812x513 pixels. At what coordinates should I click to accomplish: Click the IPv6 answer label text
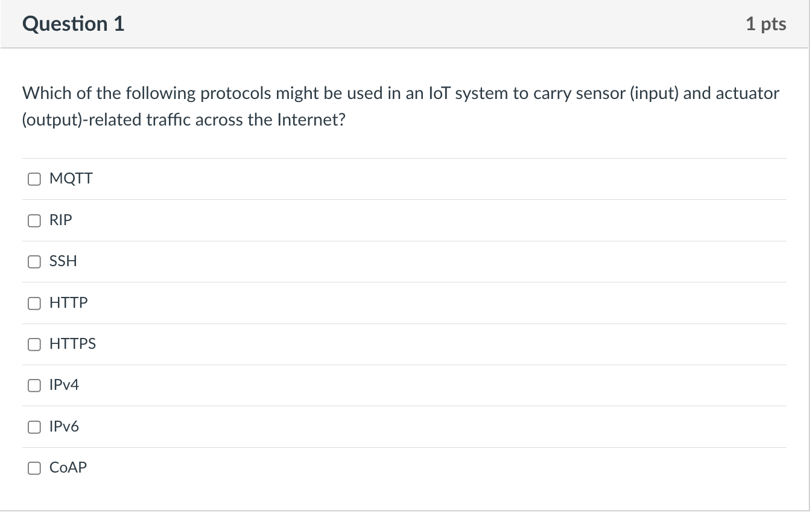click(64, 427)
